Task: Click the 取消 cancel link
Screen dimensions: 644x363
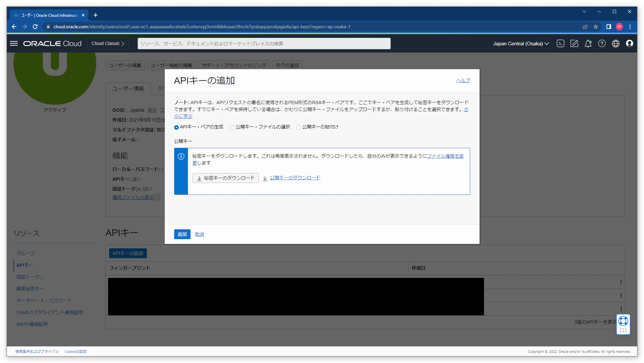Action: pyautogui.click(x=199, y=234)
